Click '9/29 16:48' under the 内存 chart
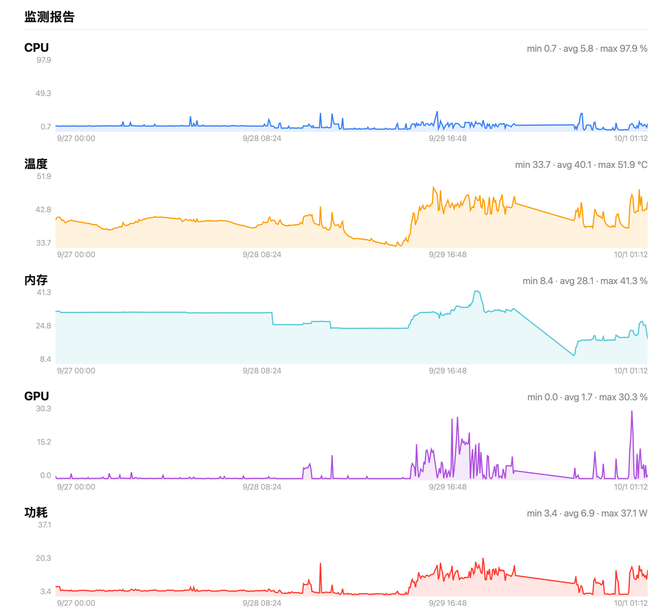The image size is (672, 616). [x=448, y=371]
